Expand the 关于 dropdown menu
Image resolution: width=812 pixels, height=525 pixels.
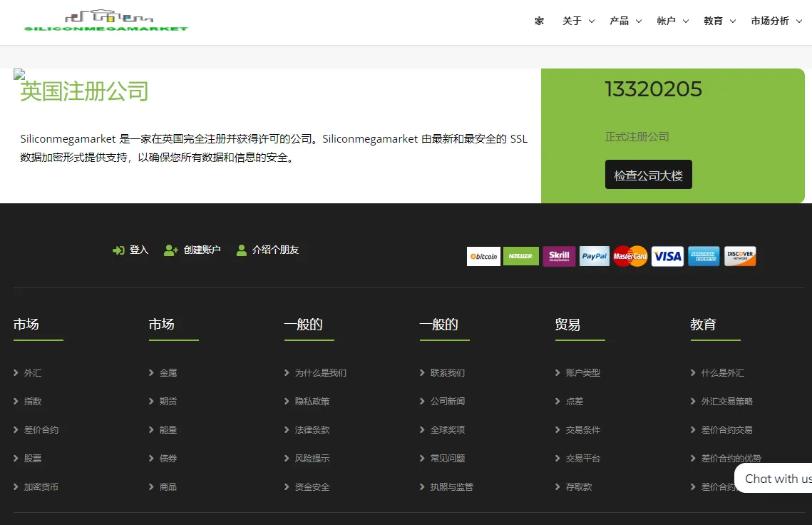click(578, 21)
